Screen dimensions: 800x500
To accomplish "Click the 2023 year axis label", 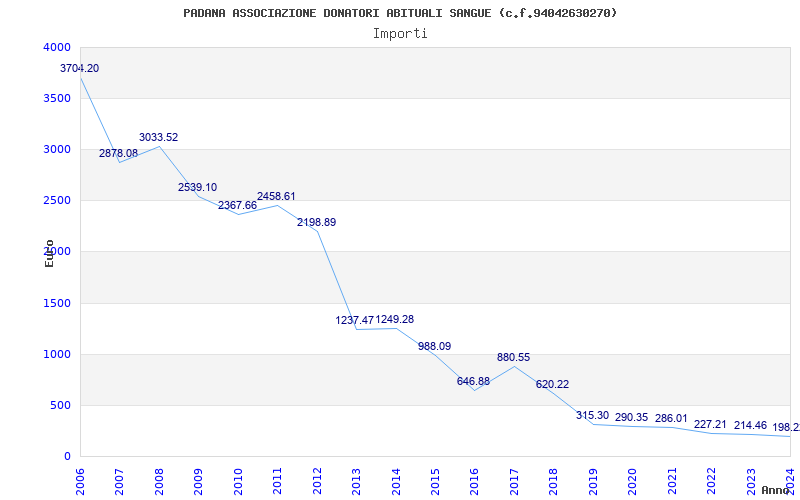I will point(751,482).
